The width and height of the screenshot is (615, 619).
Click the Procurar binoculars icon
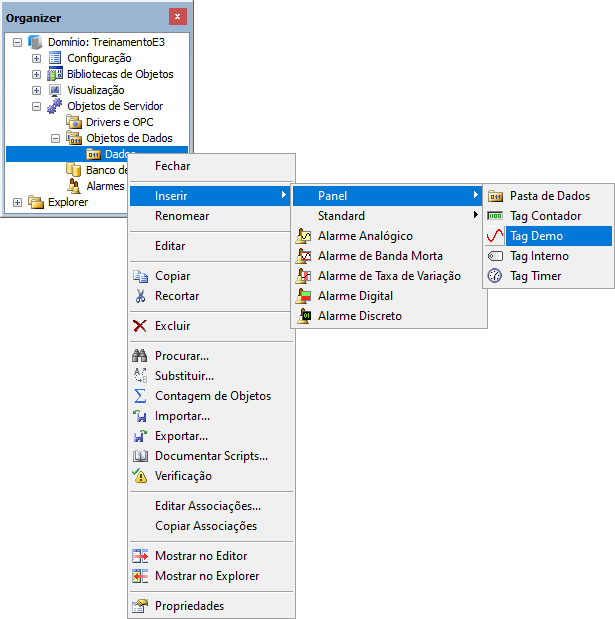[140, 356]
